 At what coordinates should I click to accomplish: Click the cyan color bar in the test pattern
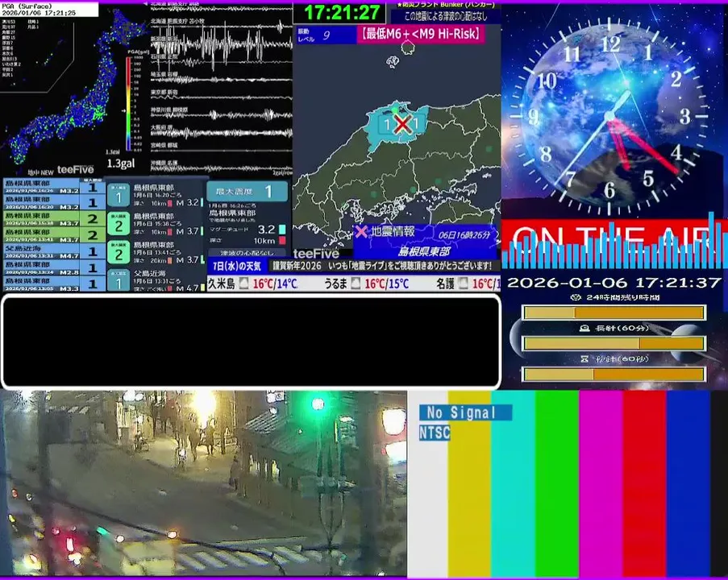[x=513, y=483]
